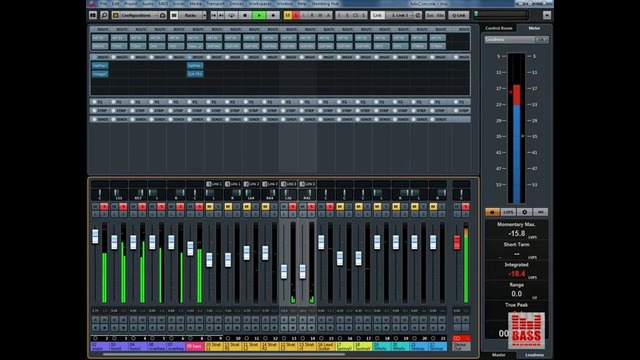Open the Loudness panel header dropdown
640x360 pixels.
point(516,40)
